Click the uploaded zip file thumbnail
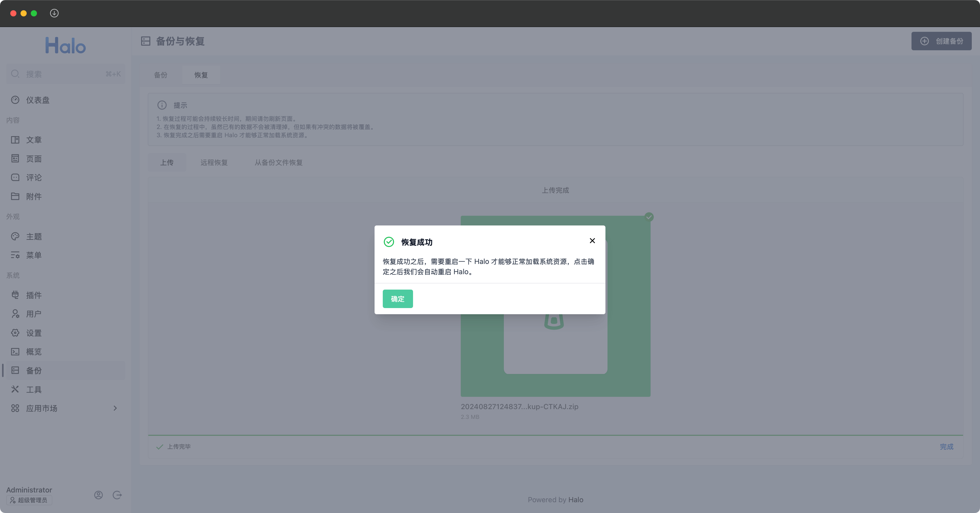This screenshot has width=980, height=513. pos(555,306)
